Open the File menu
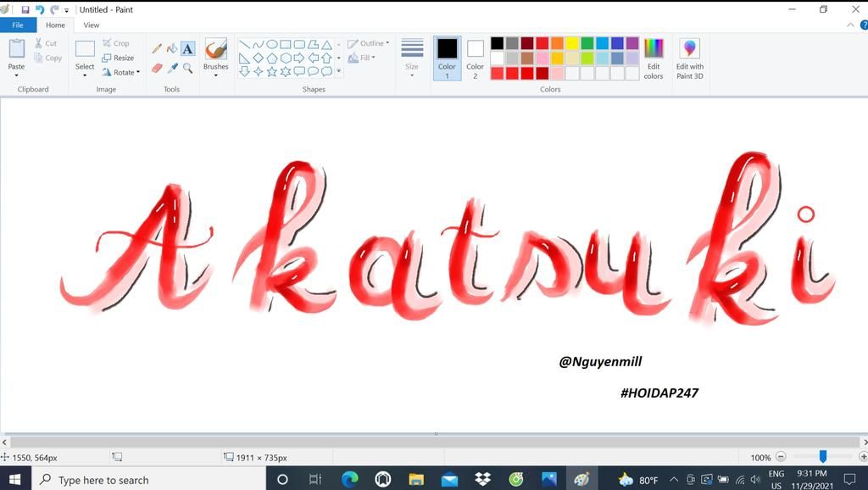 click(18, 25)
